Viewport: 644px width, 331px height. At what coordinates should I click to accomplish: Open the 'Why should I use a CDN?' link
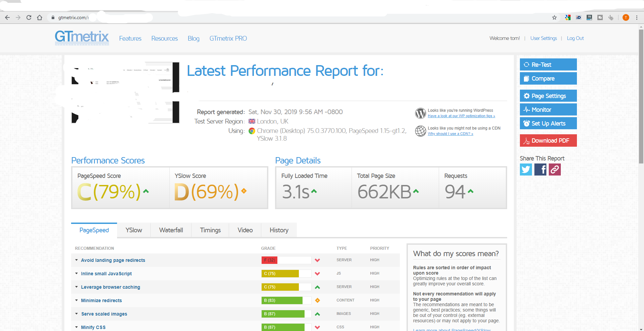tap(450, 134)
